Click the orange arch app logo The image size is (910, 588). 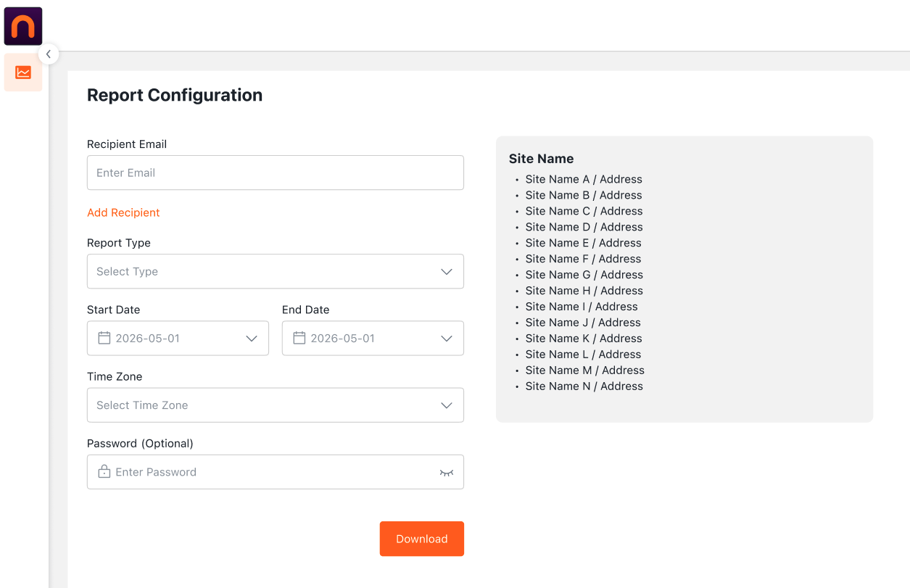point(23,26)
